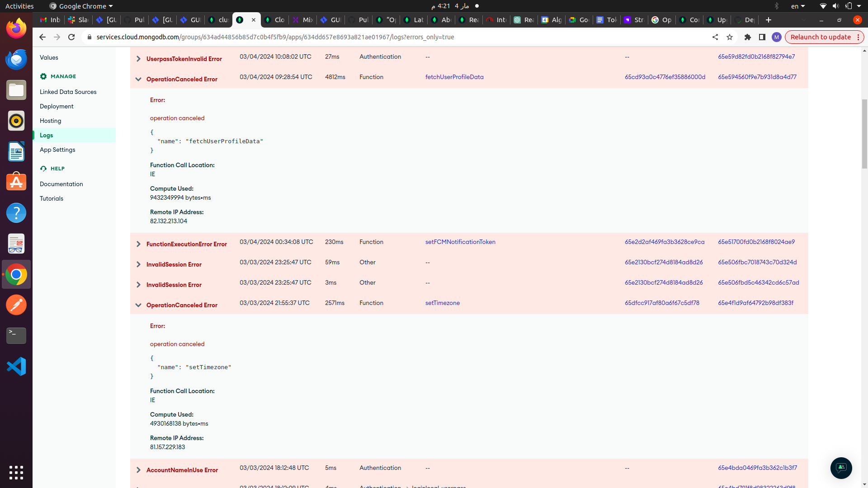Bookmark page with star icon
Image resolution: width=868 pixels, height=488 pixels.
[x=730, y=37]
